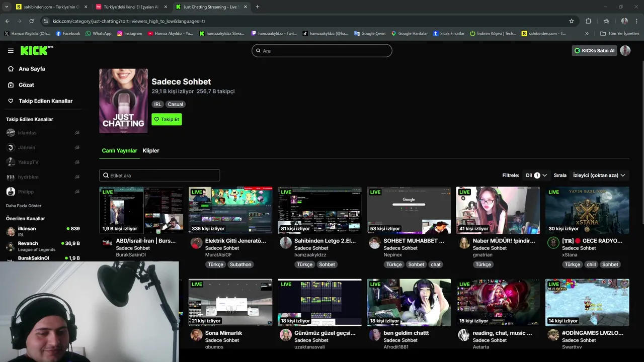Select the IRL tag
The width and height of the screenshot is (644, 362).
157,104
